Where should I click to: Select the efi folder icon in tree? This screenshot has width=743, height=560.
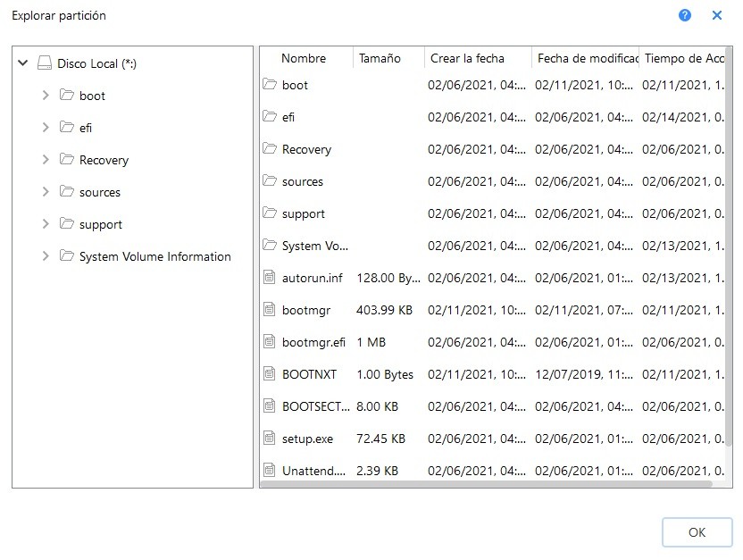(67, 128)
